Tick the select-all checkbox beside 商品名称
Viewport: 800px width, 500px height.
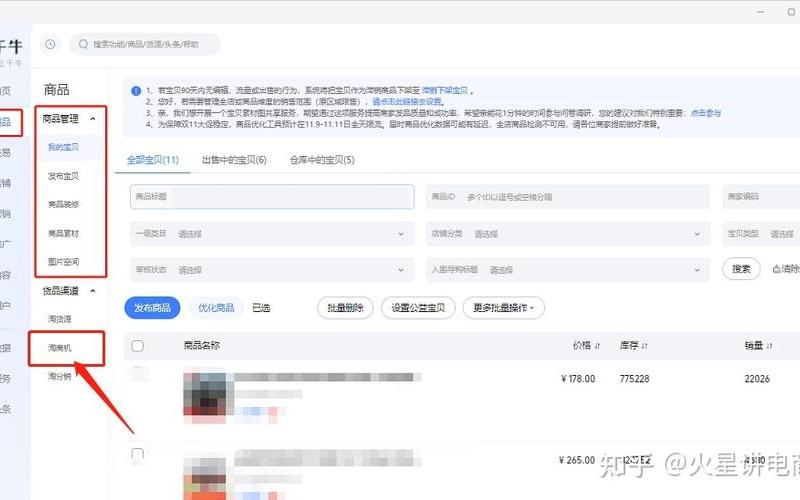(x=138, y=346)
